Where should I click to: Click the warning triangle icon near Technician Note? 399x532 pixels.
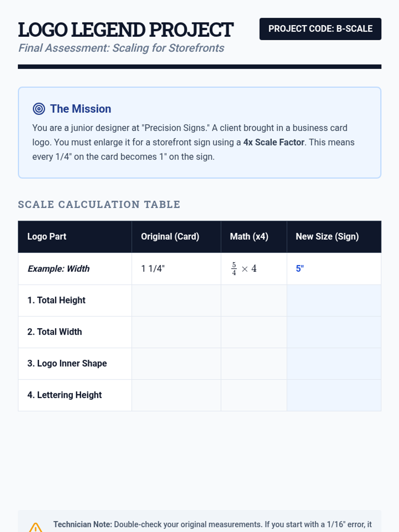click(x=36, y=527)
